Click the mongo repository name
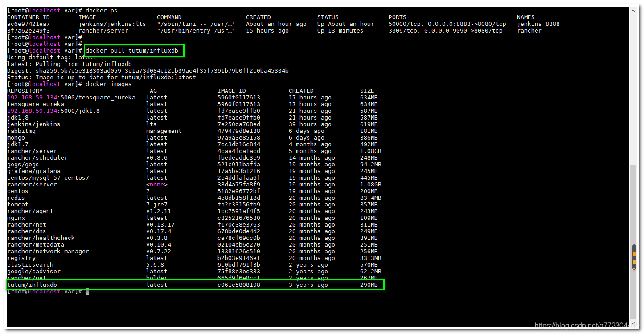This screenshot has height=334, width=644. (16, 138)
